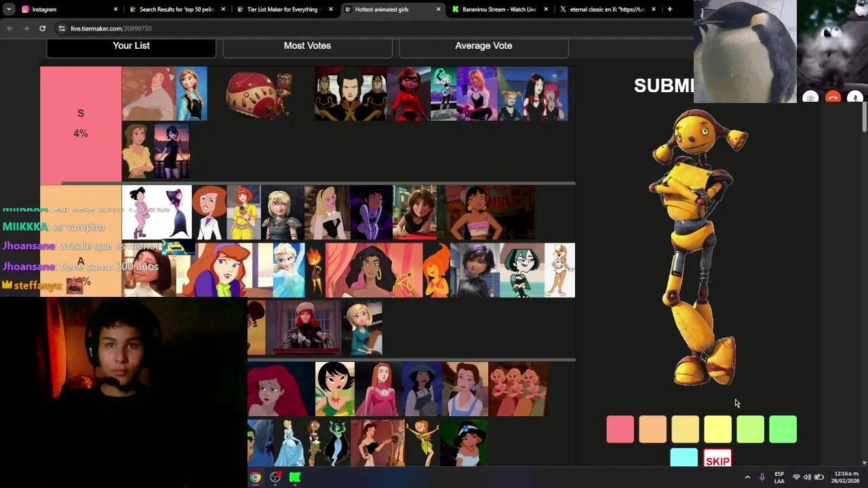Switch to Tier List Maker for Everything tab
This screenshot has height=488, width=868.
pos(284,9)
